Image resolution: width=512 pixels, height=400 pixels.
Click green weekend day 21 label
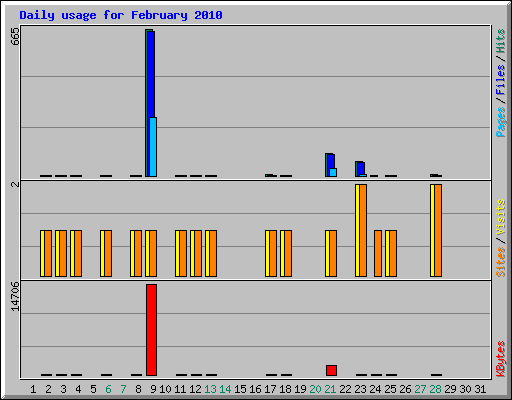[330, 389]
